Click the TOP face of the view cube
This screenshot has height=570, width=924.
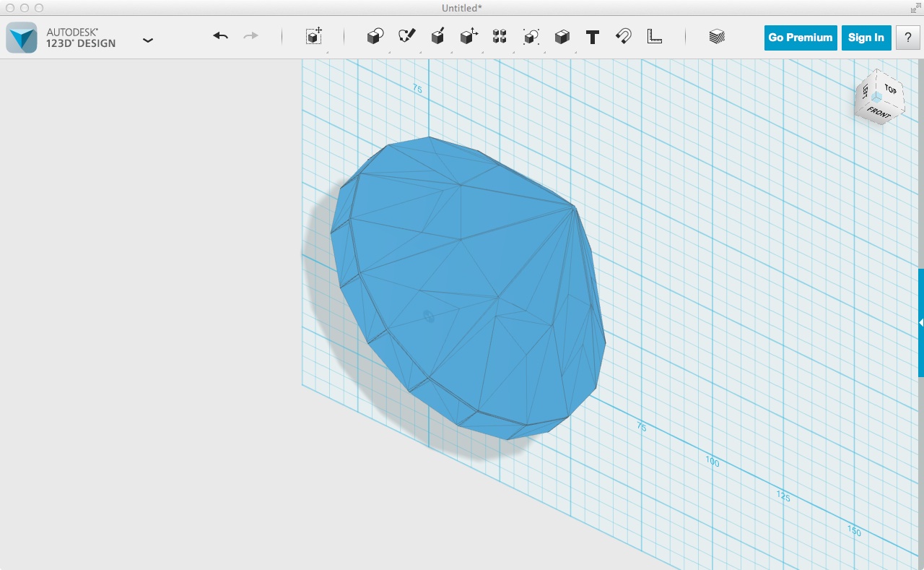pos(890,90)
